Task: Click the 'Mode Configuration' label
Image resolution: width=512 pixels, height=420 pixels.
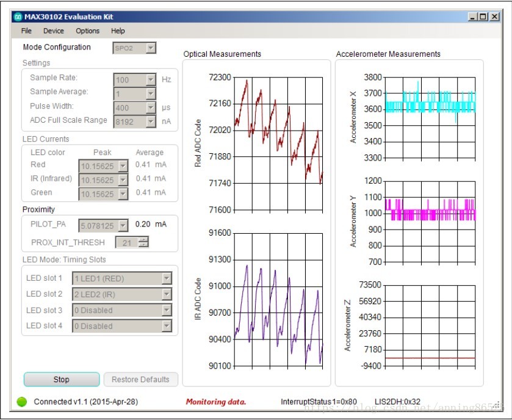Action: click(x=57, y=47)
